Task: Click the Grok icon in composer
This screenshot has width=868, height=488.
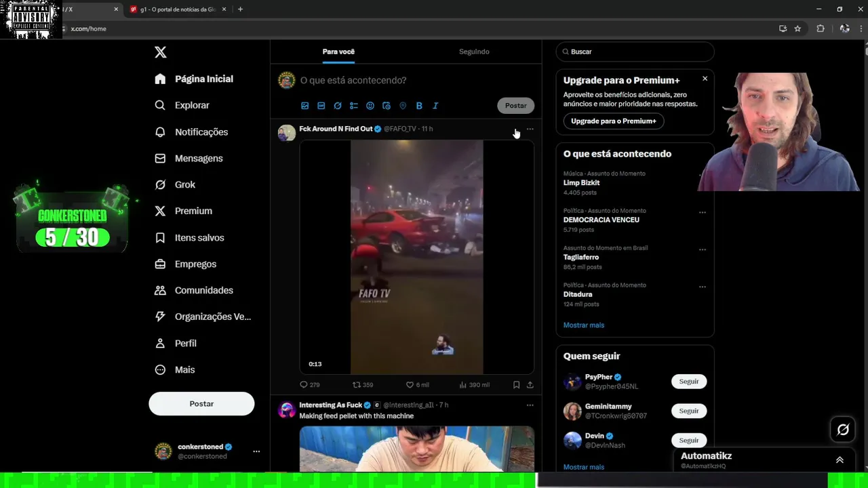Action: pyautogui.click(x=338, y=106)
